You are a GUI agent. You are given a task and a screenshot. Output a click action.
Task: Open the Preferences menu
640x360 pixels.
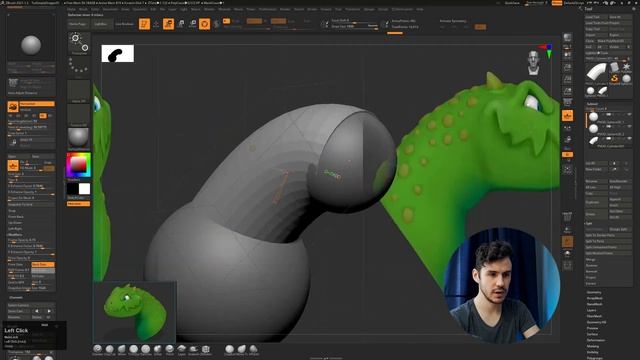click(267, 9)
